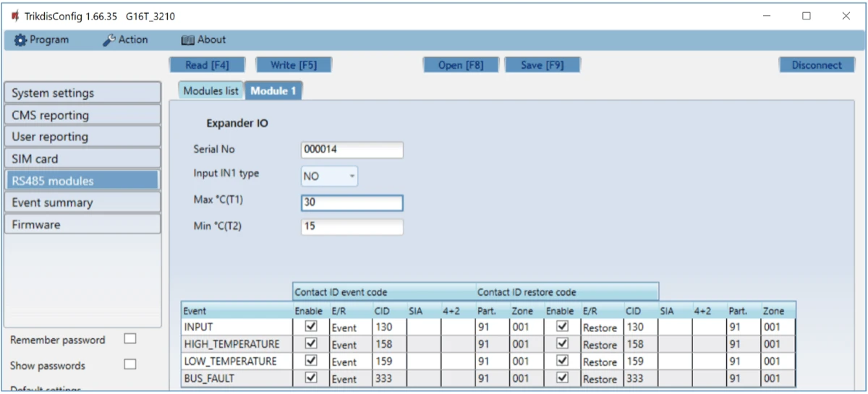868x394 pixels.
Task: Uncheck event Enable for INPUT row
Action: click(310, 327)
